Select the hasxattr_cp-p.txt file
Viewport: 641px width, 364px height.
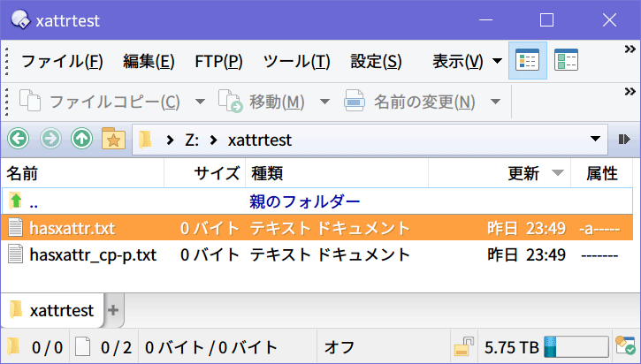pyautogui.click(x=93, y=255)
